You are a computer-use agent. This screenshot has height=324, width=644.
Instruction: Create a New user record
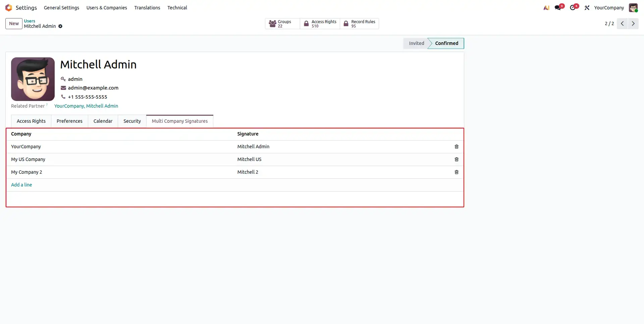pyautogui.click(x=14, y=23)
